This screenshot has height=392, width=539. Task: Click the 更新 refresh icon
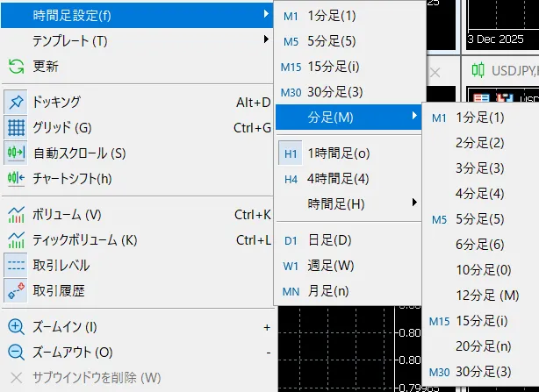[x=16, y=67]
